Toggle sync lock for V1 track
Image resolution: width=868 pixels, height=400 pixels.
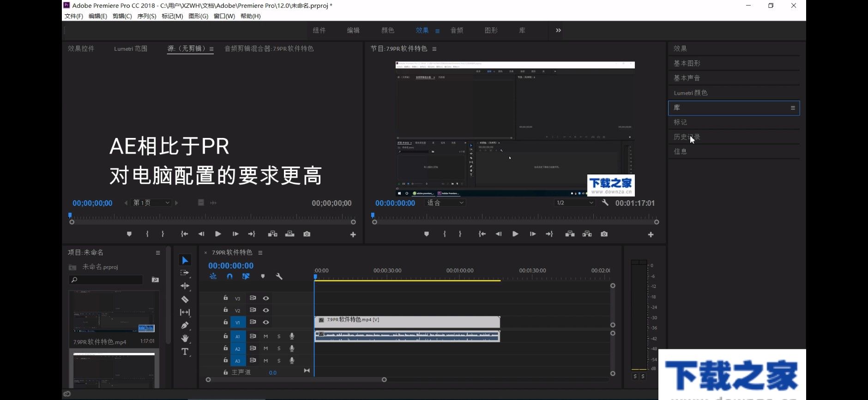pyautogui.click(x=253, y=322)
